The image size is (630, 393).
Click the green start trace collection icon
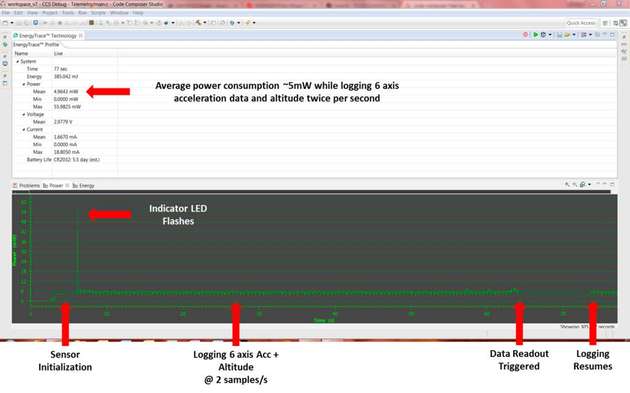coord(536,35)
